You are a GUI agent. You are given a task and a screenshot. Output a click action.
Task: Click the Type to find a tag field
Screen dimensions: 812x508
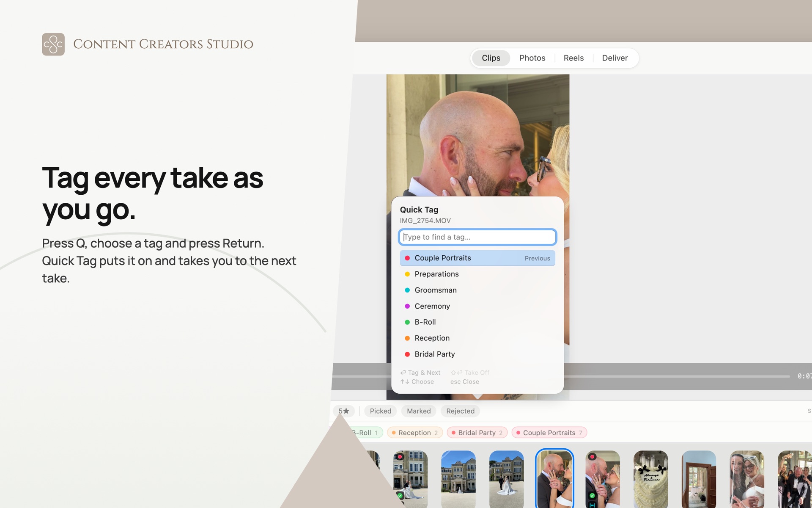point(477,237)
